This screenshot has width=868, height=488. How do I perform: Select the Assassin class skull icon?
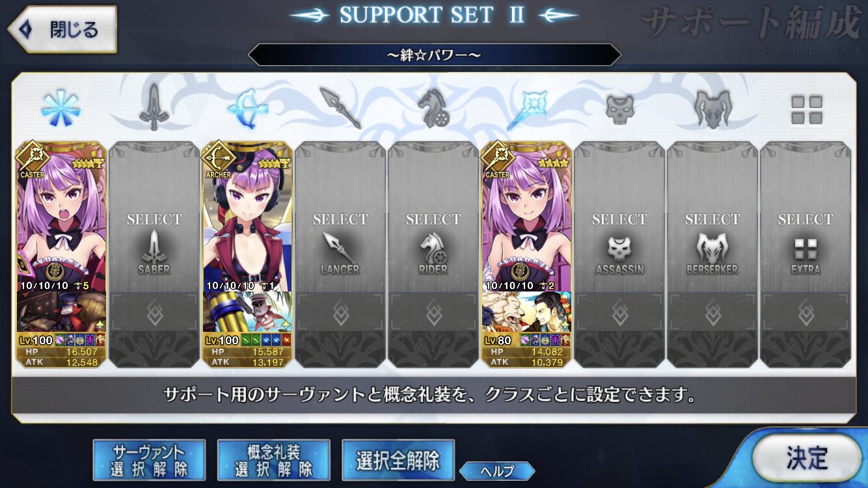tap(619, 109)
